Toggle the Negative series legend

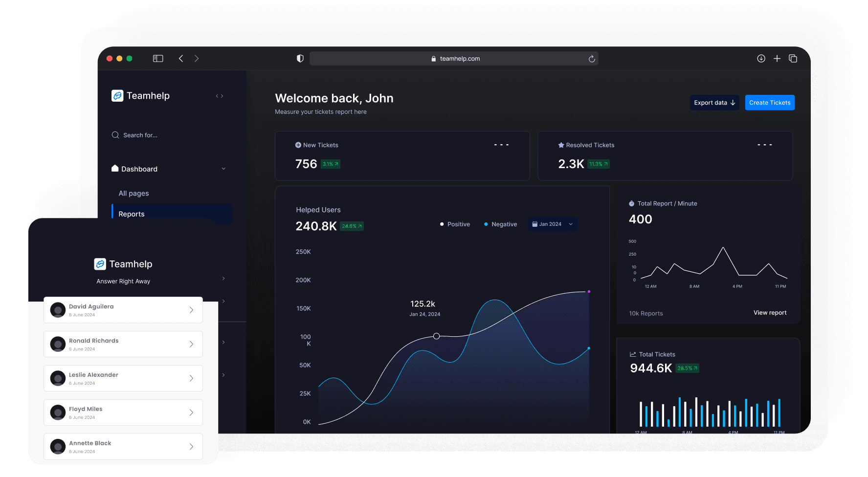(500, 224)
